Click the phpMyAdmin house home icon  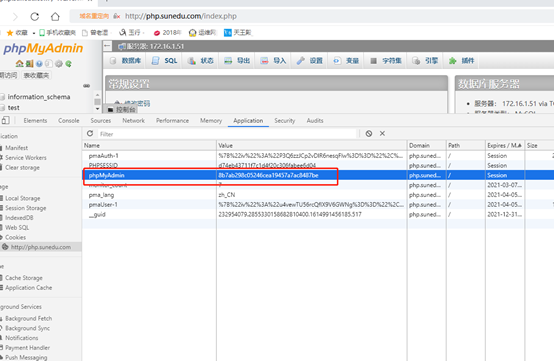click(x=19, y=64)
